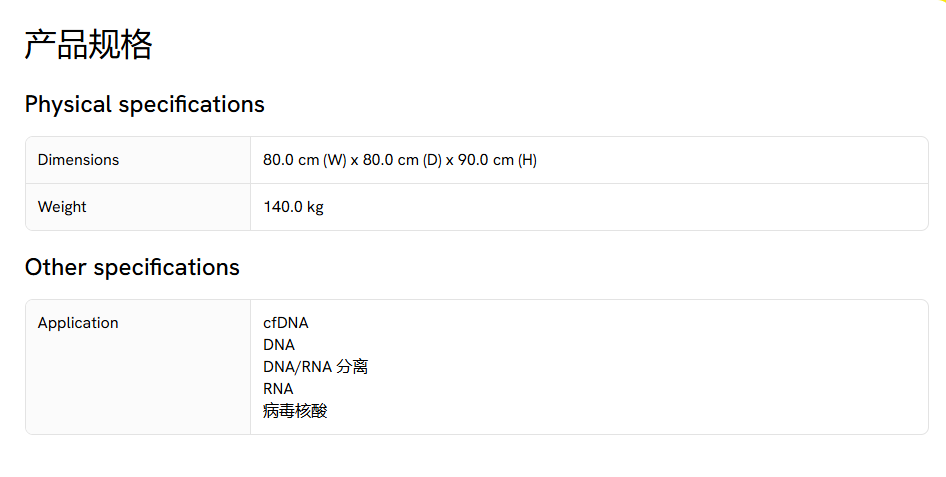This screenshot has width=946, height=477.
Task: Click the cfDNA application entry
Action: 286,323
